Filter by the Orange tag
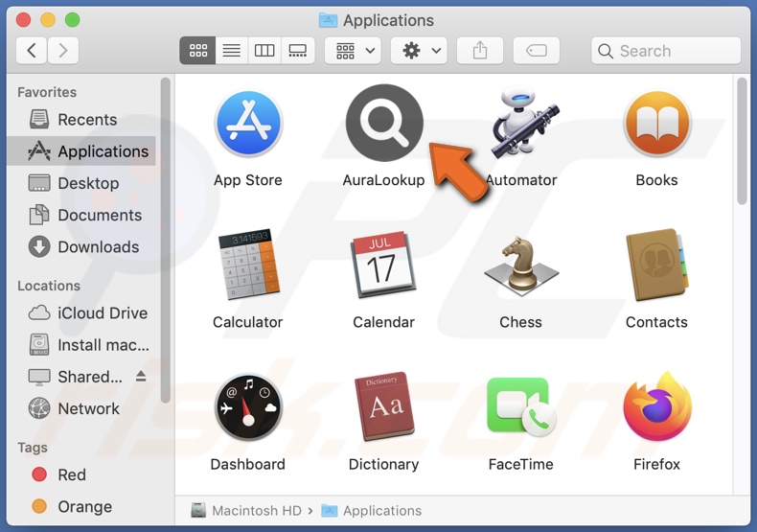Viewport: 757px width, 532px height. [x=81, y=506]
